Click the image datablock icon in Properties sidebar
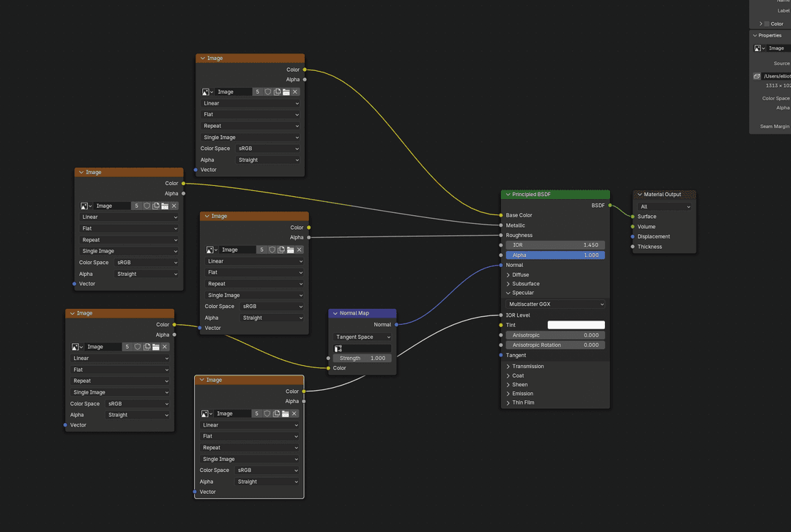Screen dimensions: 791x532 pyautogui.click(x=756, y=48)
